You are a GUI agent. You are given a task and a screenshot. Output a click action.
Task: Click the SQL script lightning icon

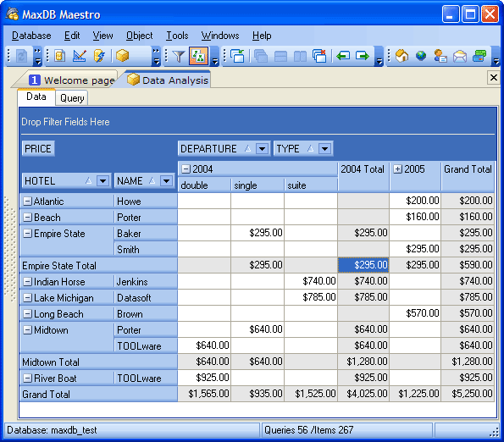pos(99,56)
